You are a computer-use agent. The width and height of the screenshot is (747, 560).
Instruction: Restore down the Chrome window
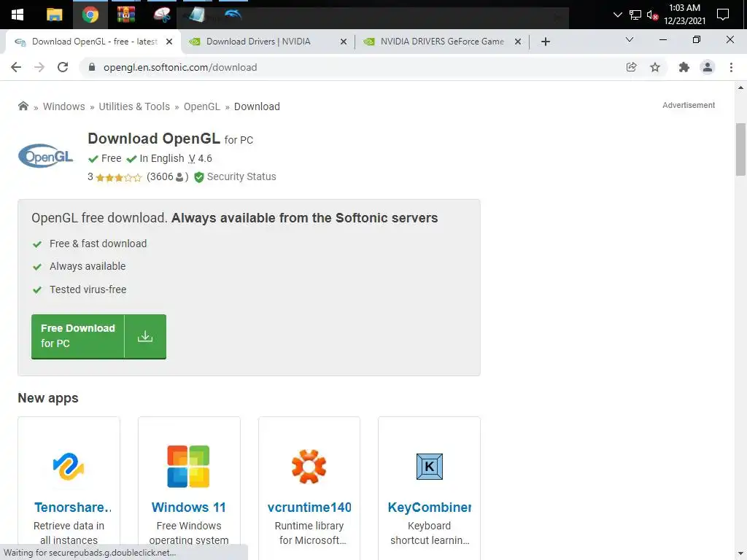(697, 39)
